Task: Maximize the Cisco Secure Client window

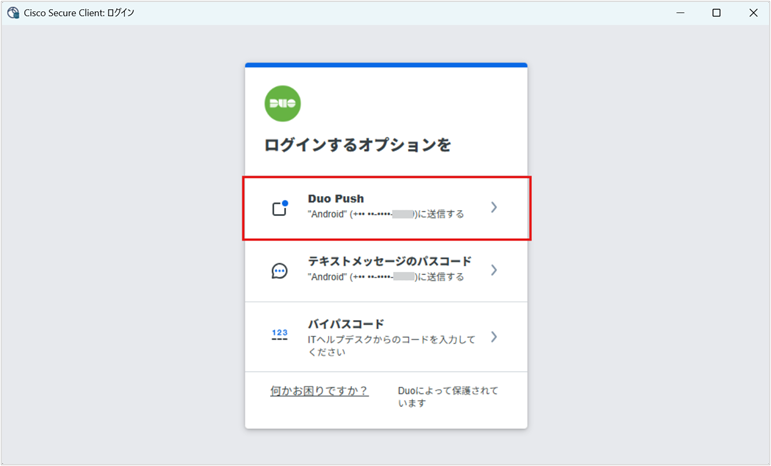Action: (716, 13)
